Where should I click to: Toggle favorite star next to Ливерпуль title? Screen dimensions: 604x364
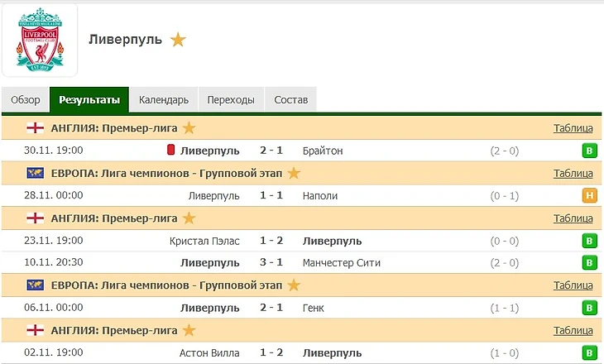pos(178,40)
